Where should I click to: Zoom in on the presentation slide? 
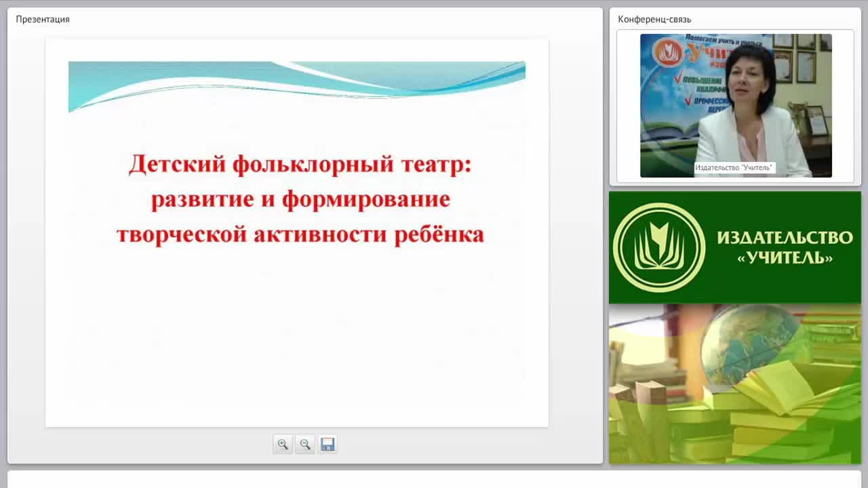[283, 445]
